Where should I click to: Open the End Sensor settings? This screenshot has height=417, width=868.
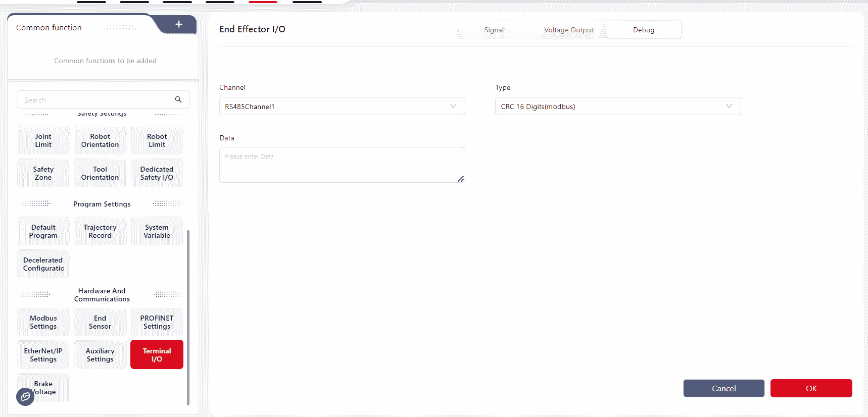pos(100,322)
